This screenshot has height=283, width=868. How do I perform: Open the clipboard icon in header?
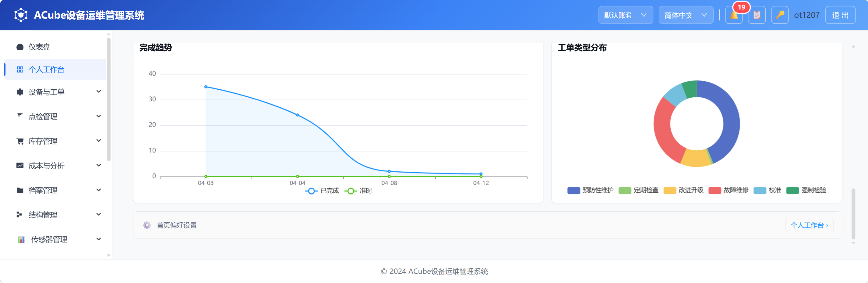tap(757, 15)
